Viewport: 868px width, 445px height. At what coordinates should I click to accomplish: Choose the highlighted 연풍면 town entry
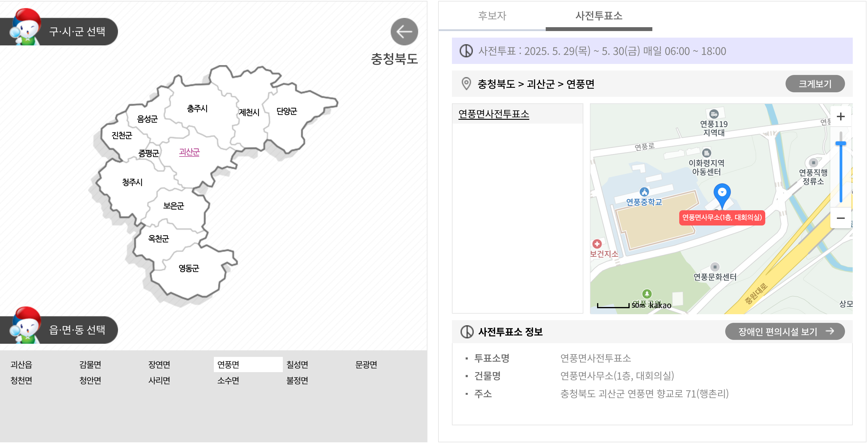(x=248, y=364)
